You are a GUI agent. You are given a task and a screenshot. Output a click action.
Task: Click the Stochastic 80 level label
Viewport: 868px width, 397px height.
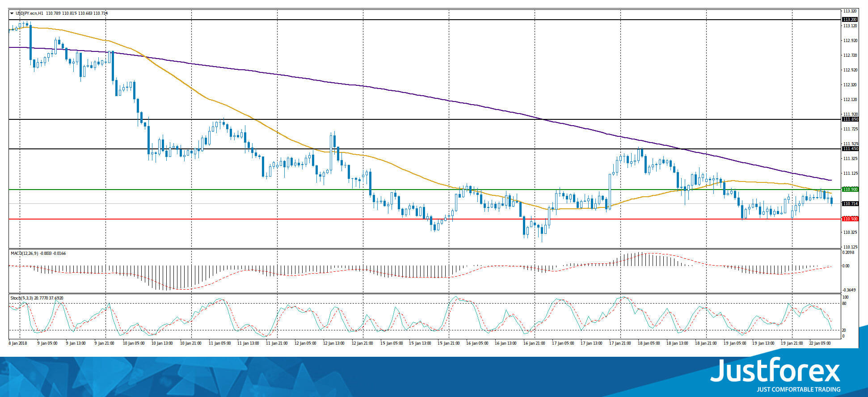(x=844, y=304)
